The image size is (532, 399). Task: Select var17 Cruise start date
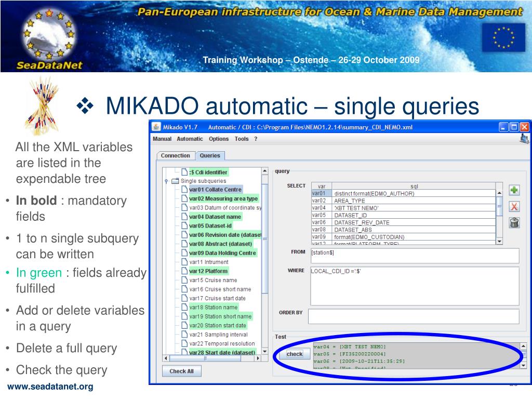point(218,298)
